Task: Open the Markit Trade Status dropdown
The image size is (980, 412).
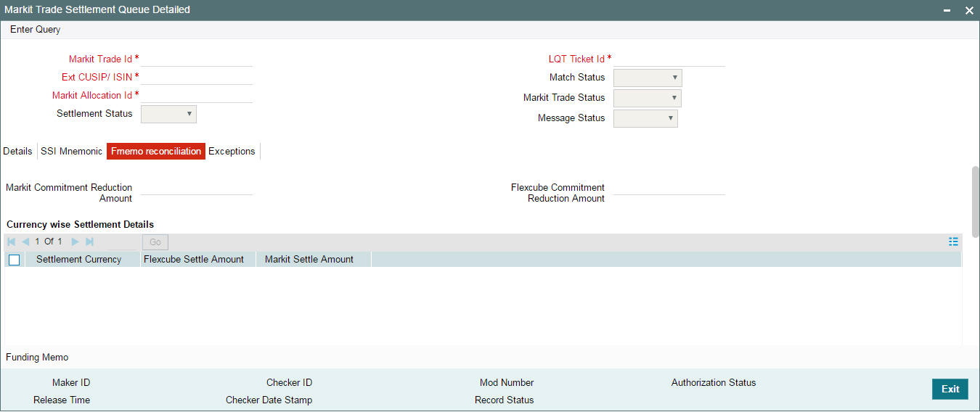Action: click(648, 98)
